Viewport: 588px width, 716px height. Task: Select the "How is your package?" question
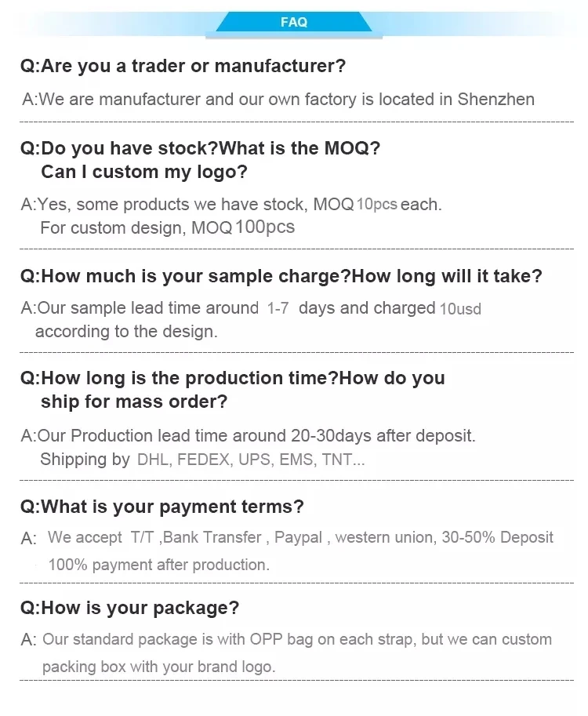(129, 608)
